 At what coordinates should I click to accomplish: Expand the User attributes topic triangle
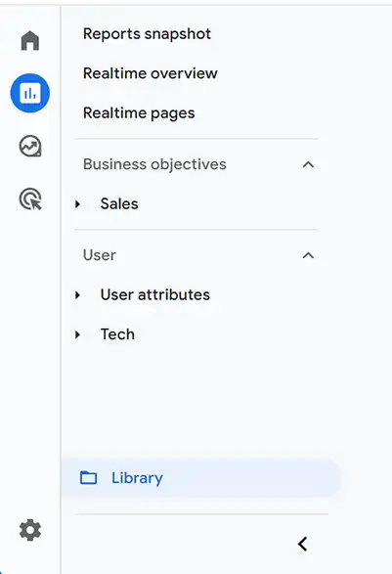click(77, 294)
